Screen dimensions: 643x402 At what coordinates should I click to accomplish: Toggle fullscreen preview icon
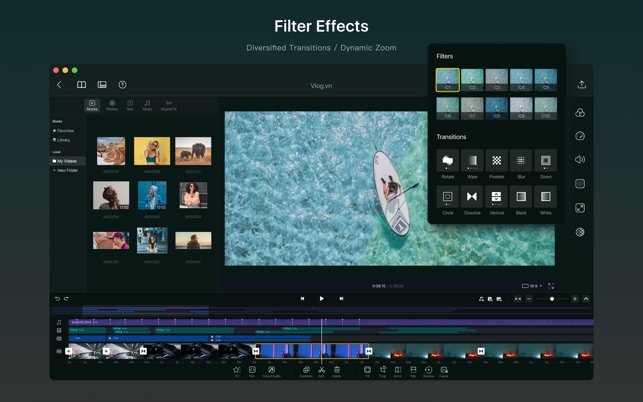pyautogui.click(x=551, y=286)
